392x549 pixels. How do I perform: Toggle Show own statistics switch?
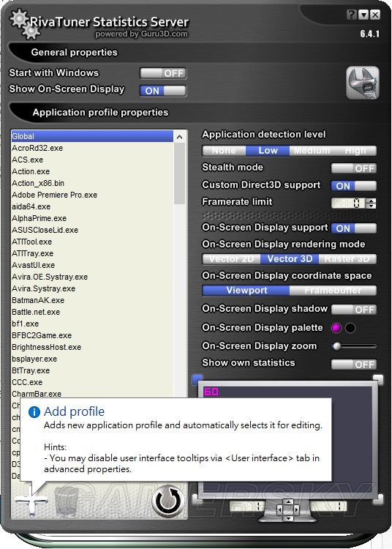pos(354,365)
